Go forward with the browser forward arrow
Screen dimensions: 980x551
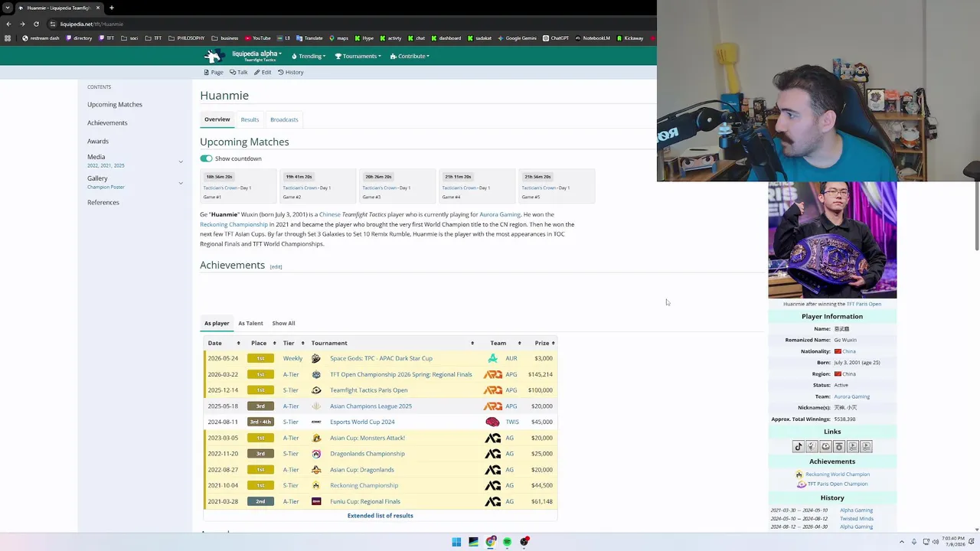pyautogui.click(x=22, y=24)
